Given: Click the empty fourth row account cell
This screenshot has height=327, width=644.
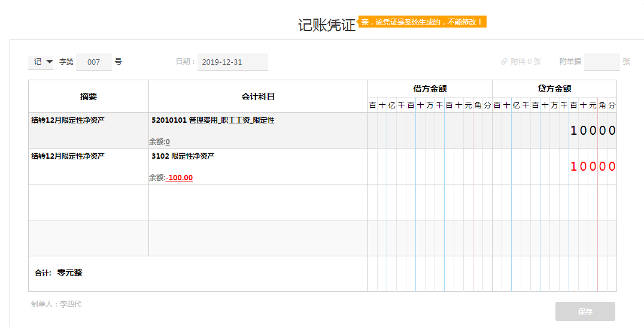Looking at the screenshot, I should point(258,238).
